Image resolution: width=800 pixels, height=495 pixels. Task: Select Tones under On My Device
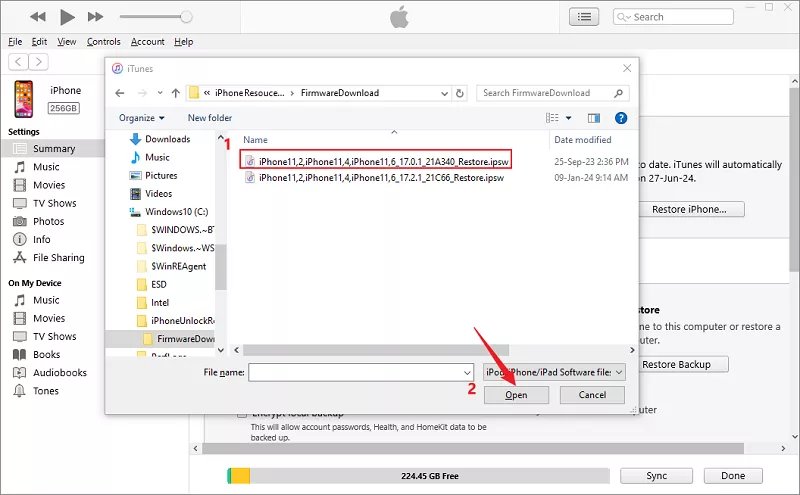click(x=46, y=391)
